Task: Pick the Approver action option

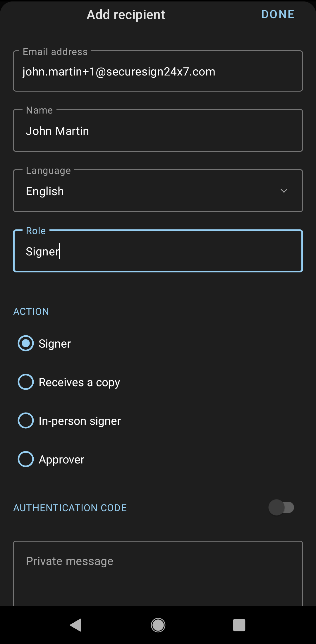Action: point(26,459)
